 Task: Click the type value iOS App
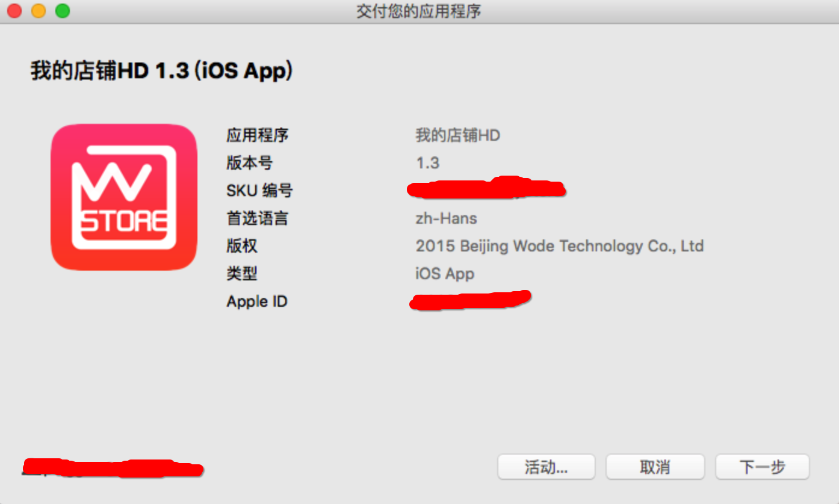click(x=445, y=274)
